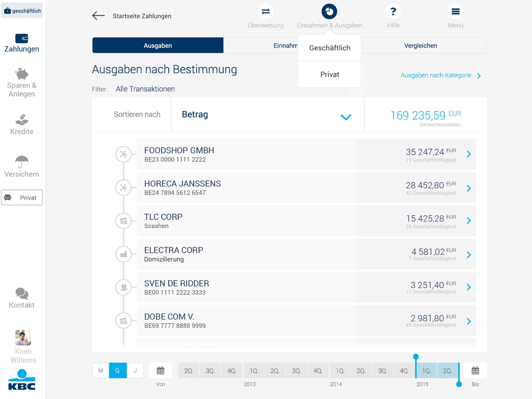Viewport: 532px width, 399px height.
Task: Expand details for FOODSHOP GMBH
Action: [x=469, y=154]
